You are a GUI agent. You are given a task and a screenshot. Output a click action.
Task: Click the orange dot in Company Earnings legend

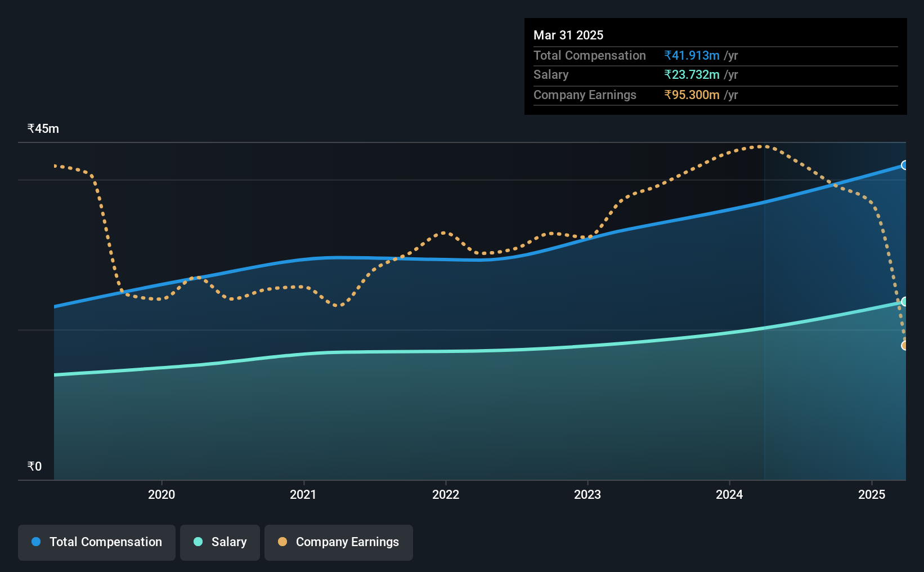282,542
